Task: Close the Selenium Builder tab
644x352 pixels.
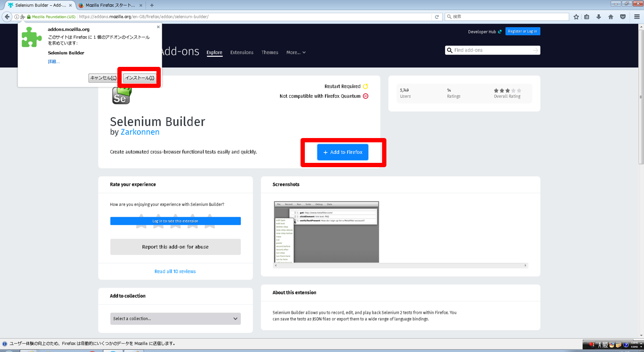Action: click(70, 5)
